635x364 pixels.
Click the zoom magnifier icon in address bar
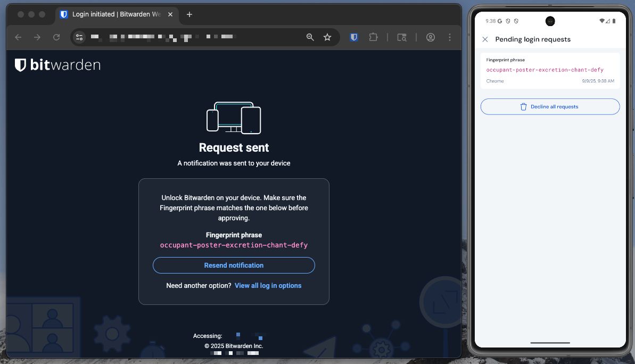310,37
